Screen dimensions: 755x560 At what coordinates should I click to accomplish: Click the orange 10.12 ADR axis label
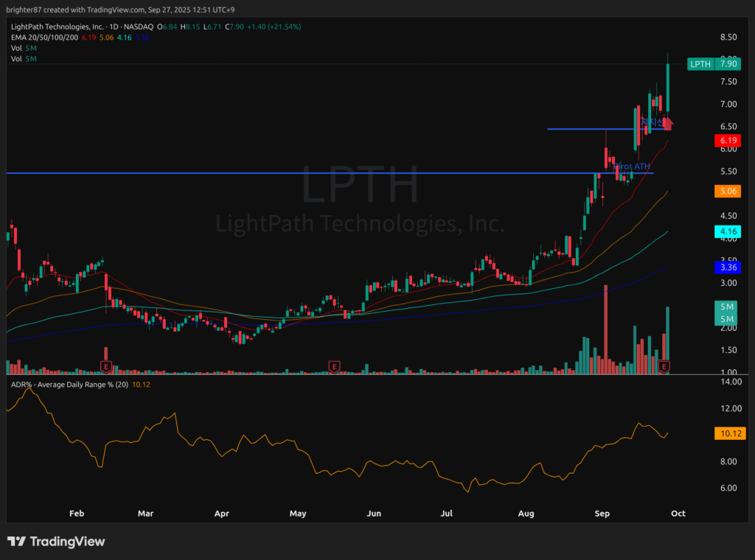coord(730,433)
